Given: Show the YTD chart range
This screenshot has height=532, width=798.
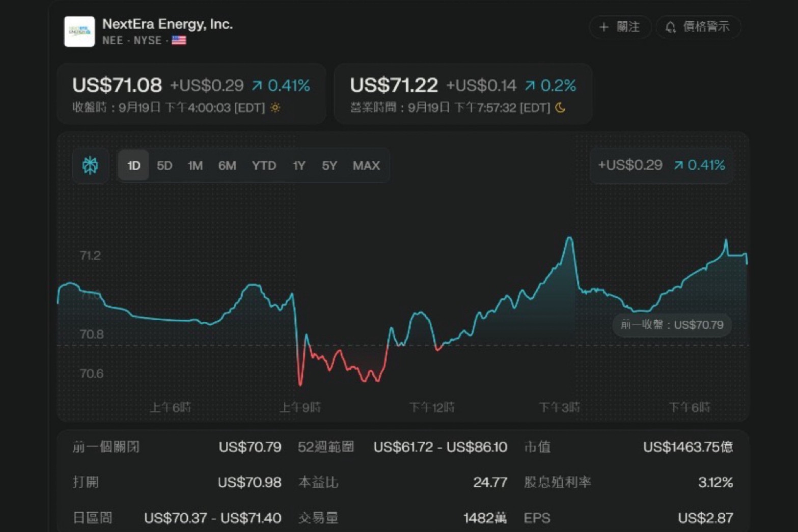Looking at the screenshot, I should click(x=264, y=165).
